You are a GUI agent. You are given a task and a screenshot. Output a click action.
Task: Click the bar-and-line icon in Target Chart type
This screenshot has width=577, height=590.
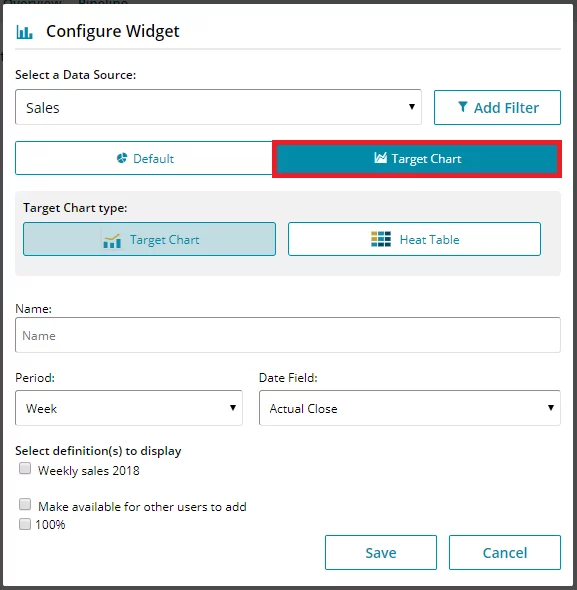pyautogui.click(x=112, y=240)
